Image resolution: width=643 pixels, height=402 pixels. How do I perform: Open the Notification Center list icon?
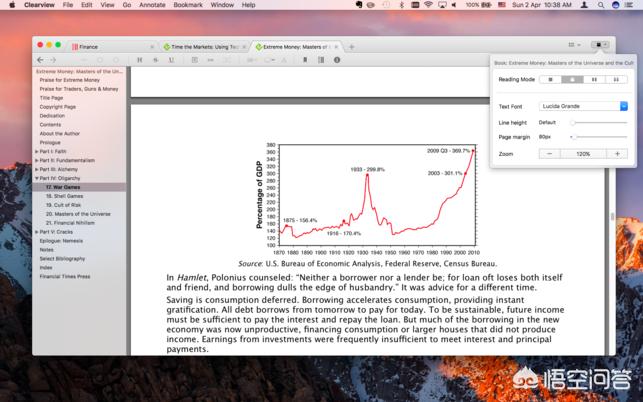pos(629,5)
